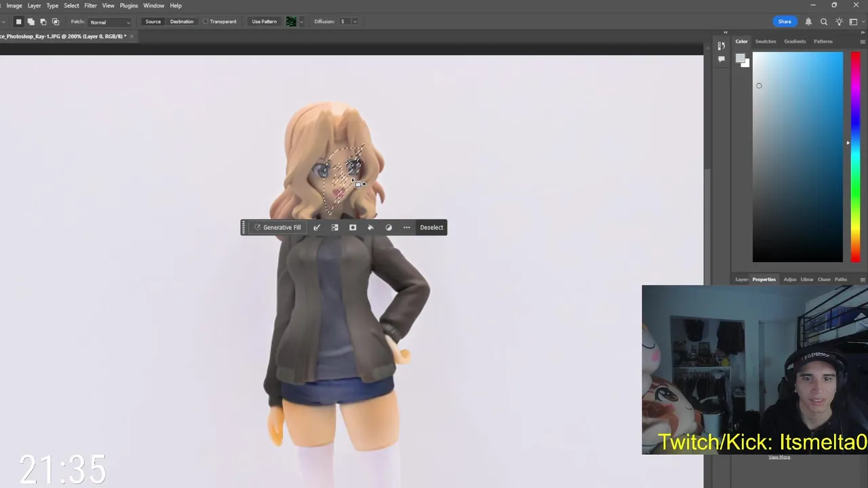Switch to the Properties tab
Screen dimensions: 868x488
point(764,279)
